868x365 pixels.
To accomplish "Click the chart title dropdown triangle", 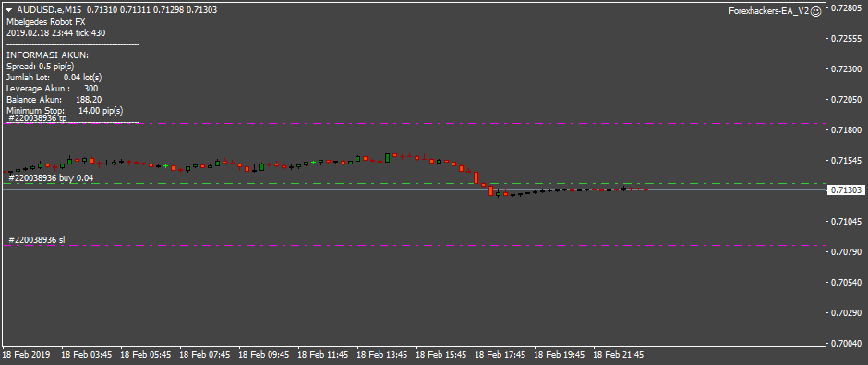I will pos(9,10).
